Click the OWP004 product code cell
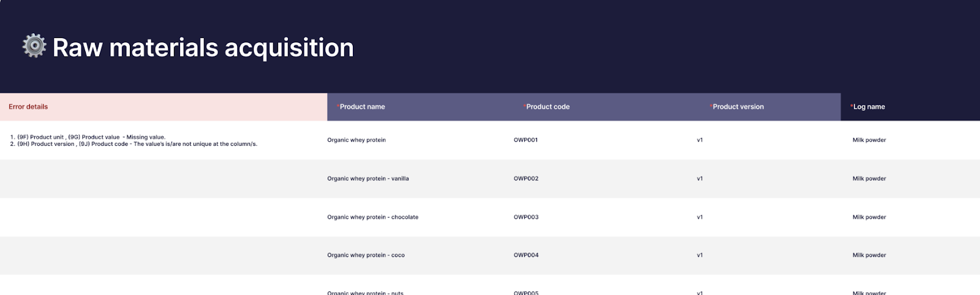 pos(526,255)
